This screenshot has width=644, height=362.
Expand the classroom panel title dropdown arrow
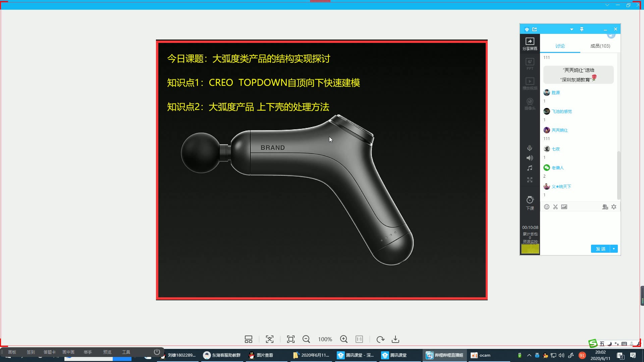pyautogui.click(x=572, y=29)
